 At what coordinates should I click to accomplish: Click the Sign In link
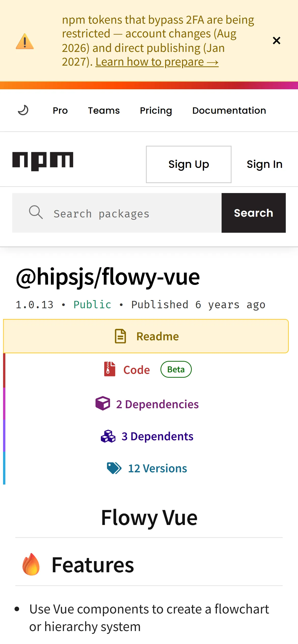click(265, 164)
